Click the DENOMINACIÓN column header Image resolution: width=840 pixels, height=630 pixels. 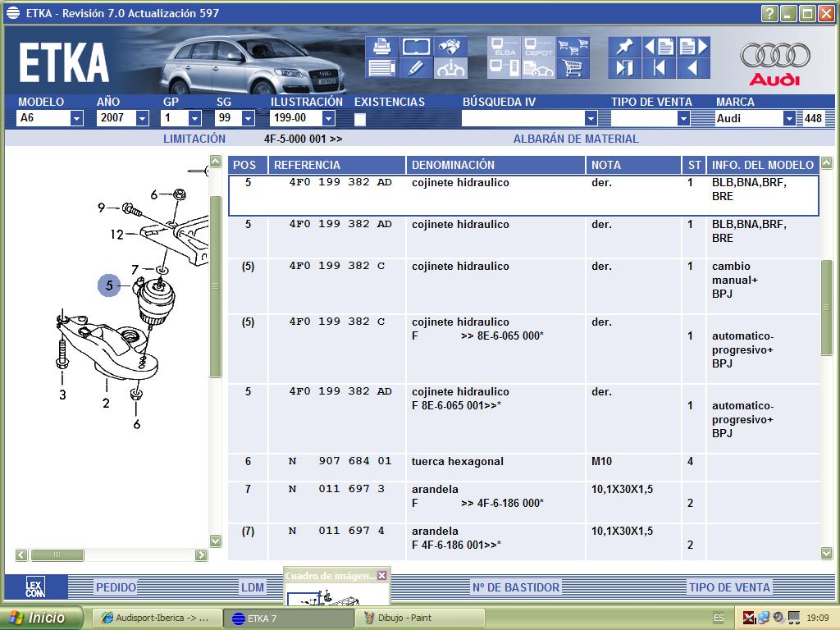coord(495,165)
